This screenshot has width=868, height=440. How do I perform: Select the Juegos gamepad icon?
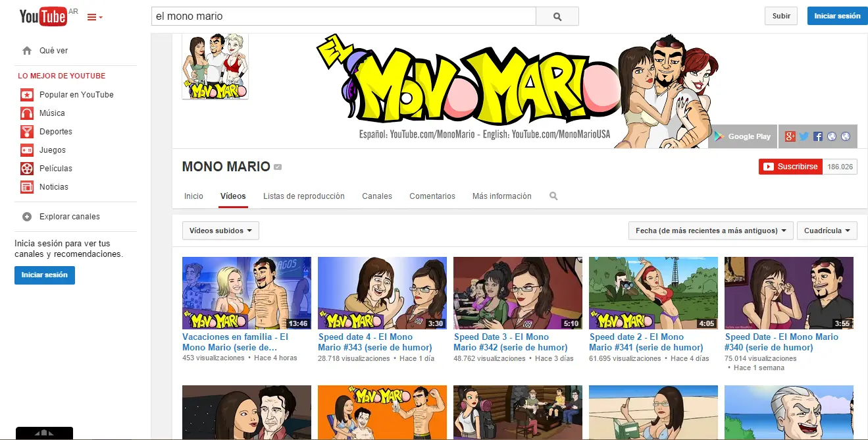click(x=27, y=150)
